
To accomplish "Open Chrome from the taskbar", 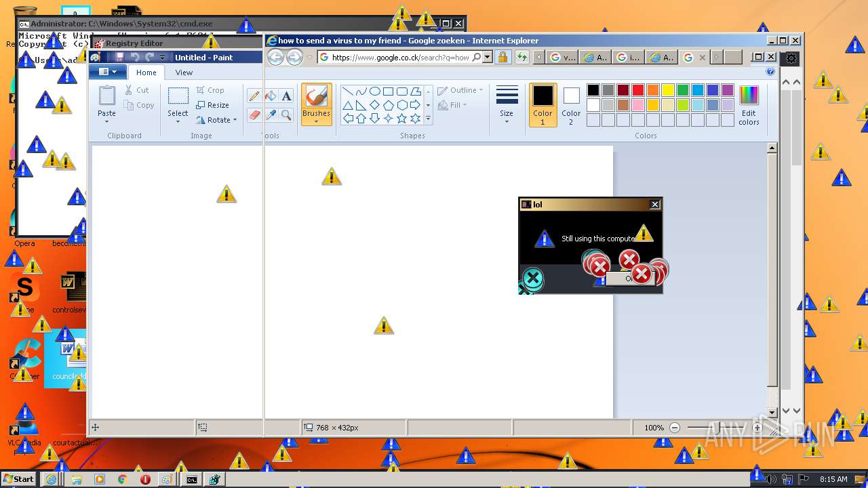I will [122, 479].
